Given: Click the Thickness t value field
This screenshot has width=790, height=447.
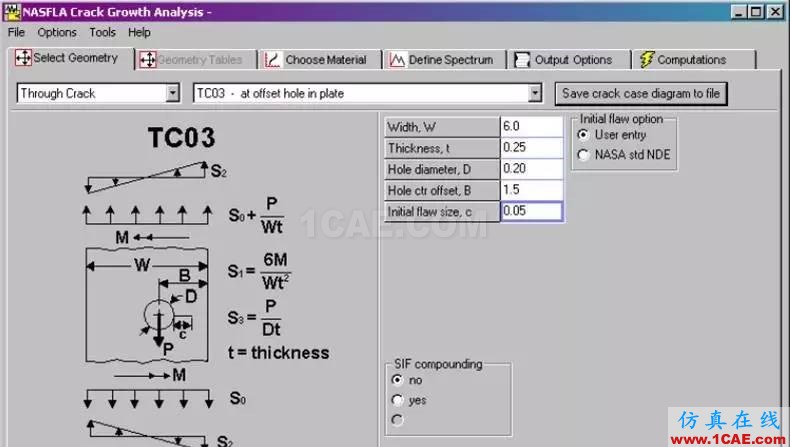Looking at the screenshot, I should click(532, 148).
